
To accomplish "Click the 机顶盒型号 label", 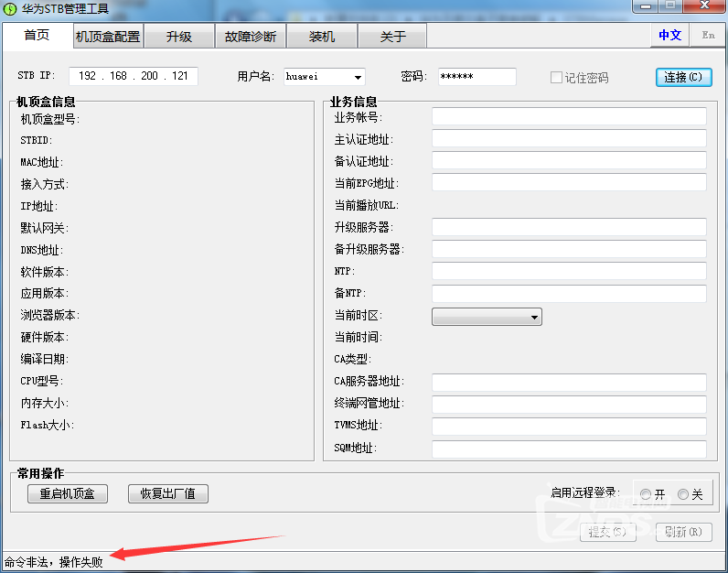I will point(50,119).
